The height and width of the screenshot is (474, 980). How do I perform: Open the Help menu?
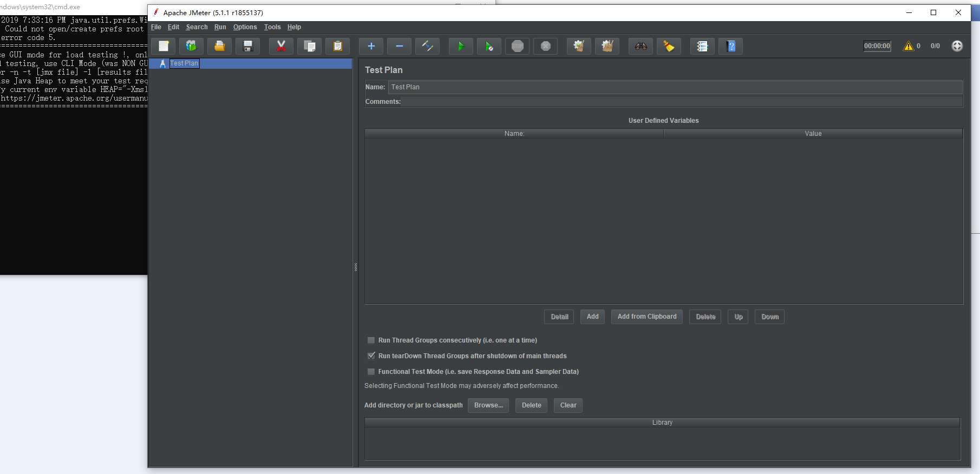point(294,27)
